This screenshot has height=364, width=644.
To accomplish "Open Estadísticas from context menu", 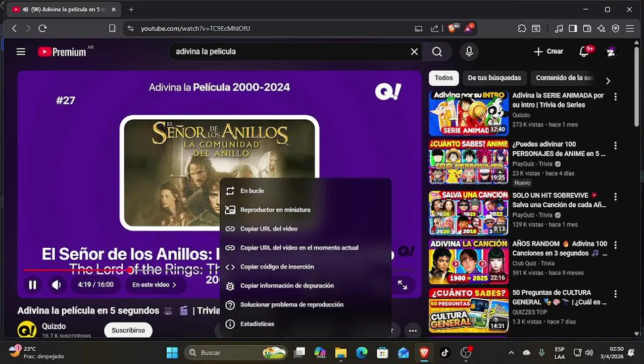I will [x=306, y=324].
